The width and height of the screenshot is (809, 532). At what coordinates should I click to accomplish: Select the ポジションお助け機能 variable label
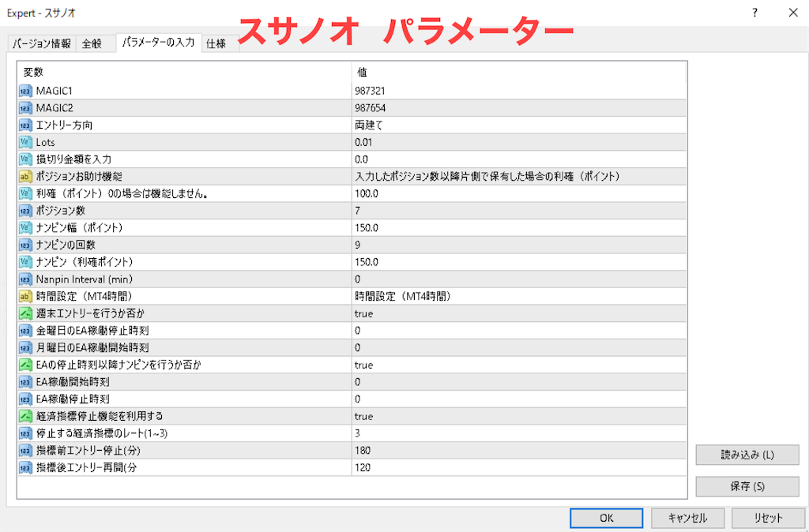pos(79,176)
